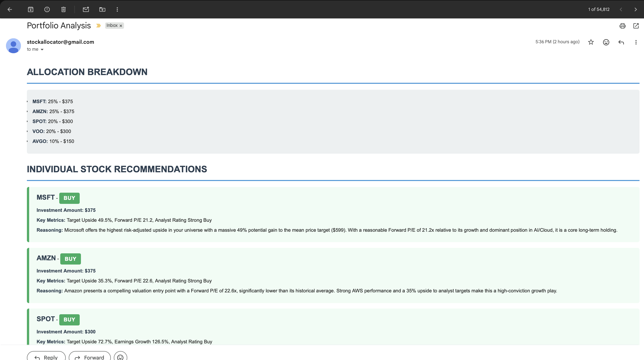
Task: Archive this Portfolio Analysis email
Action: pyautogui.click(x=30, y=9)
